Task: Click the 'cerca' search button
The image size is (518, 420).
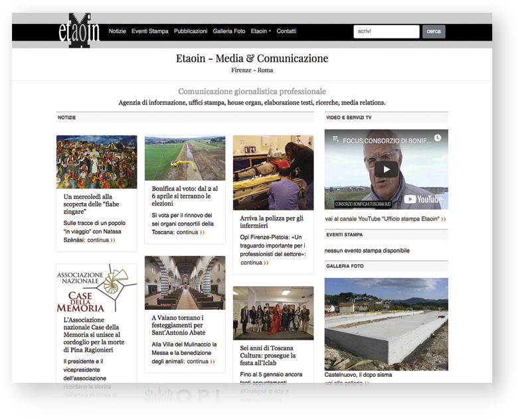Action: [x=434, y=31]
